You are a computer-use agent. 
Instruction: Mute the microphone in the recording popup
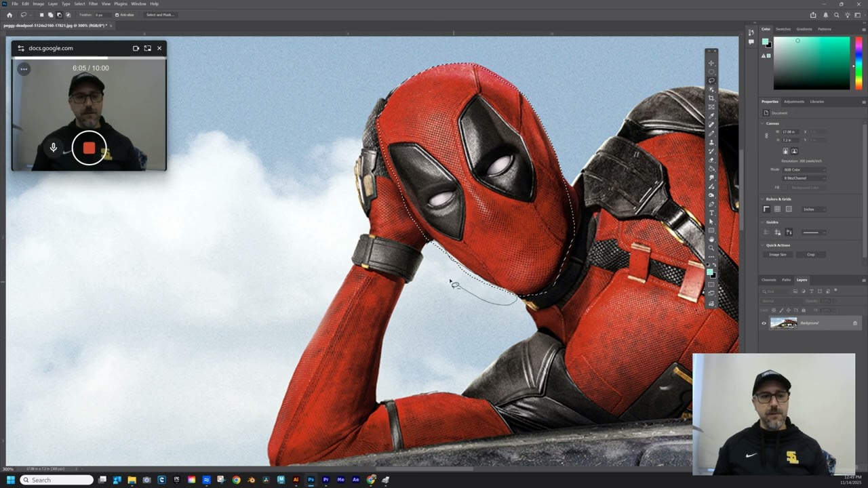click(54, 148)
